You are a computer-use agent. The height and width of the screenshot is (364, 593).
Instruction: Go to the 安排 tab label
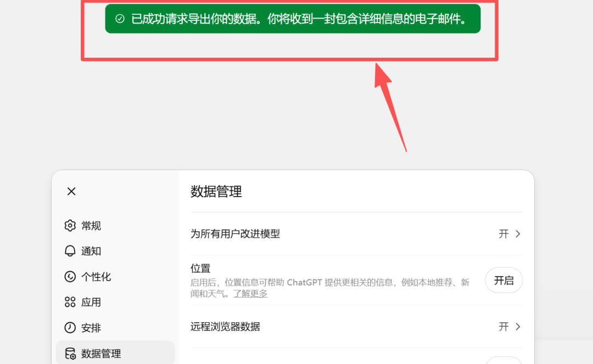point(91,328)
